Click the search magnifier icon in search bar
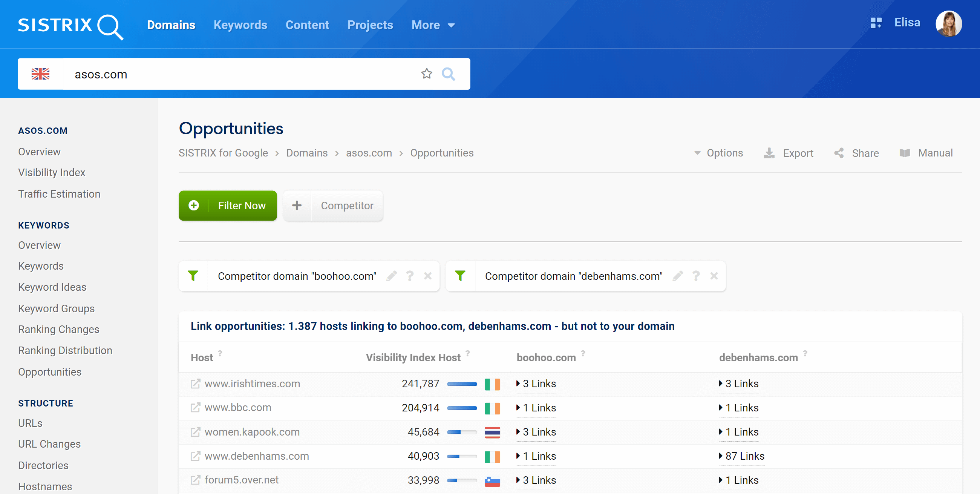Screen dimensions: 980x494 (x=448, y=74)
